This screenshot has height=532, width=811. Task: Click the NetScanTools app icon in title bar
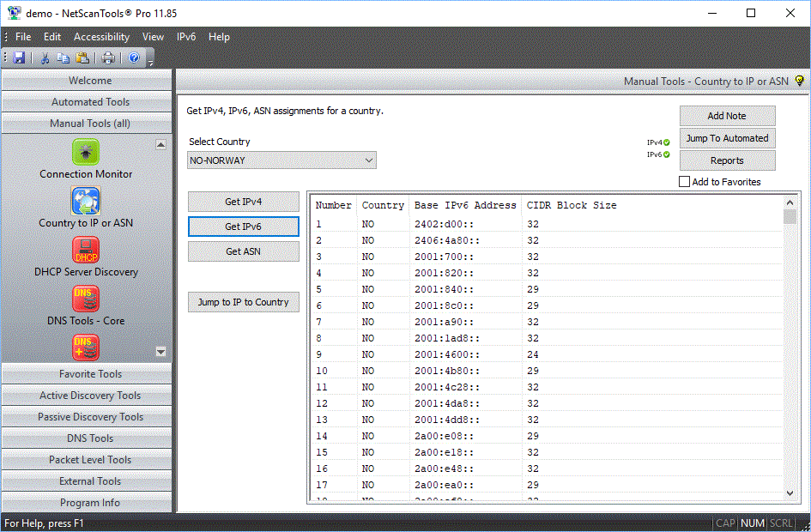click(14, 13)
